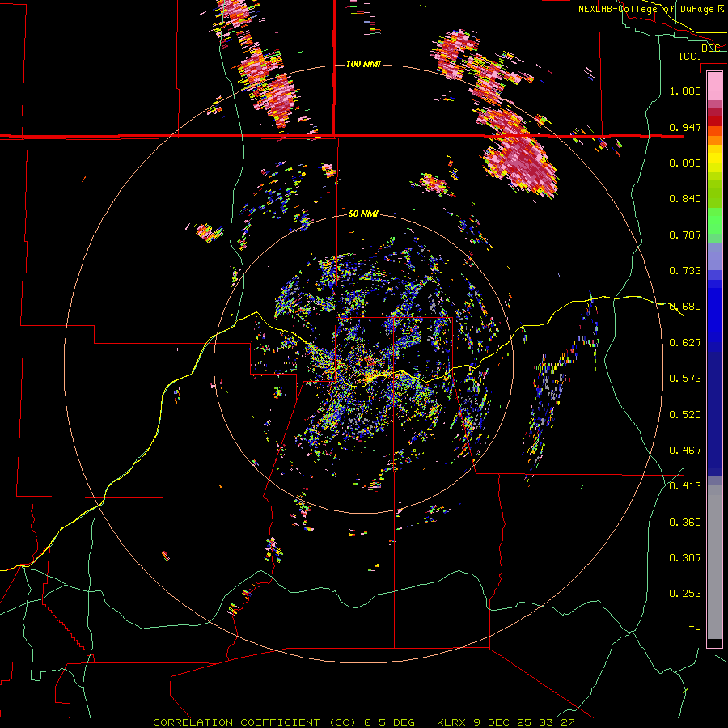Pick the light pink swatch beside 1.000
The width and height of the screenshot is (728, 728).
pyautogui.click(x=714, y=87)
